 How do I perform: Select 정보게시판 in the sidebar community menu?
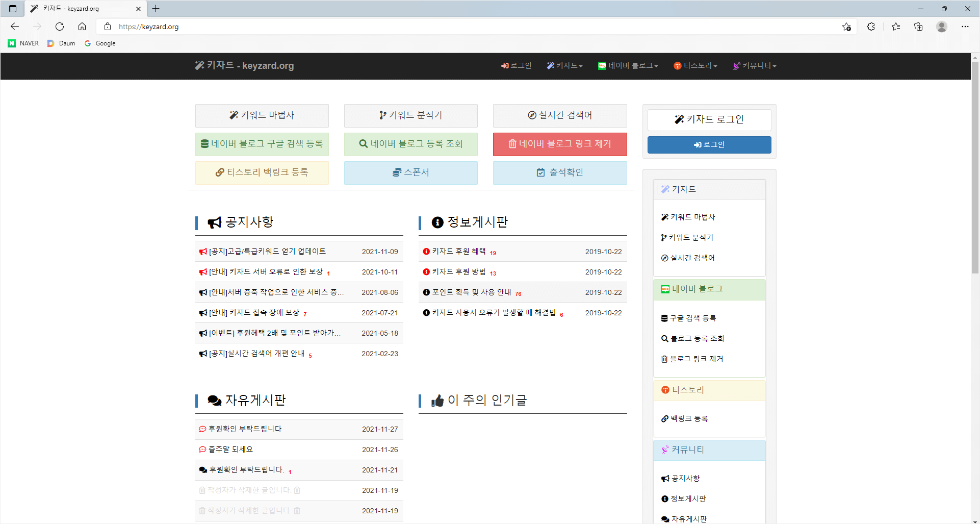683,499
